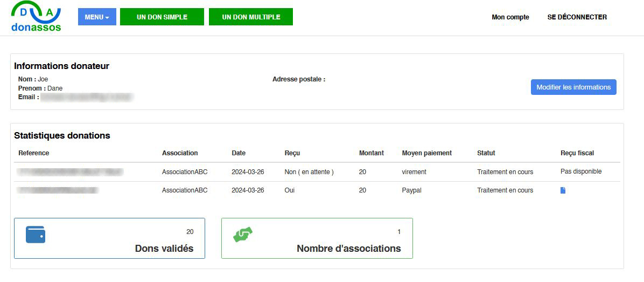Click the Moyen paiement column header
Screen dimensions: 644x282
tap(426, 153)
